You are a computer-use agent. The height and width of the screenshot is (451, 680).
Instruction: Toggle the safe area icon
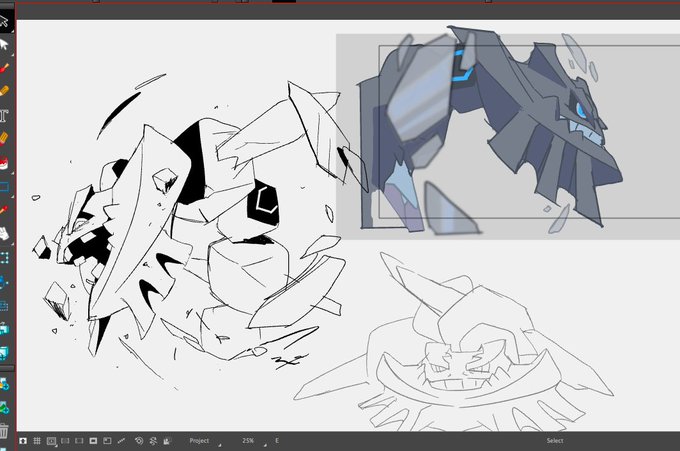[x=51, y=441]
